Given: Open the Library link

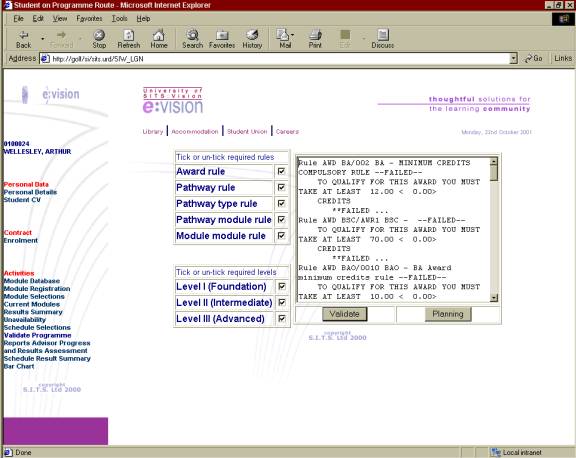Looking at the screenshot, I should (152, 131).
